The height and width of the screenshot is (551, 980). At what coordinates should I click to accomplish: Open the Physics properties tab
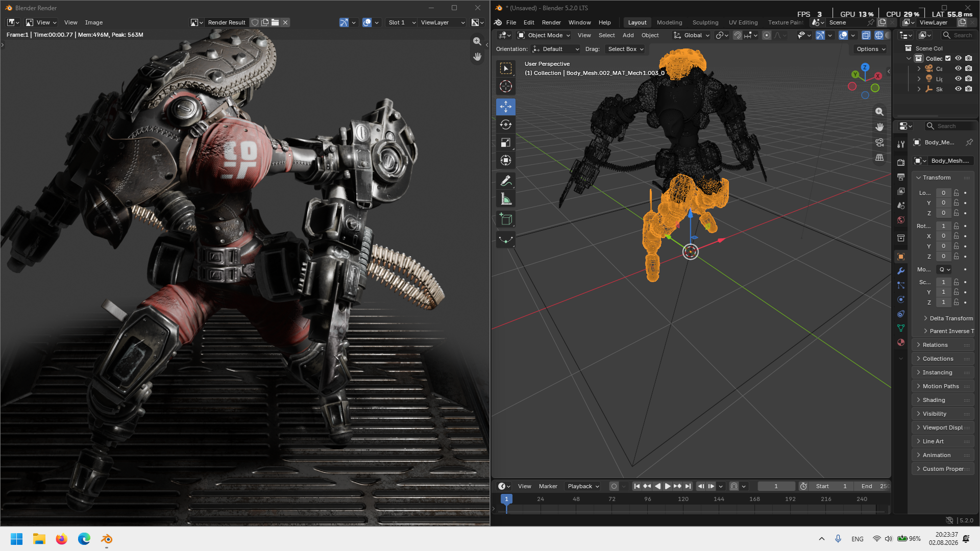(x=901, y=299)
